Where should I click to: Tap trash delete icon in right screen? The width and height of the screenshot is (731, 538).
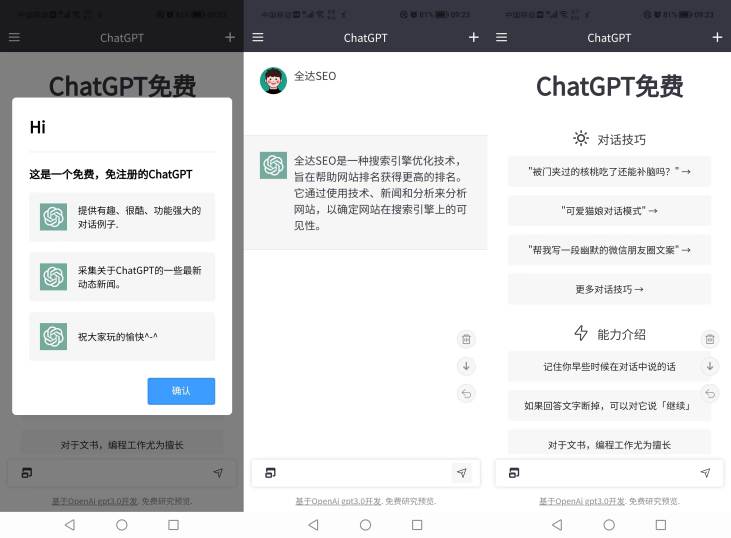pos(710,339)
